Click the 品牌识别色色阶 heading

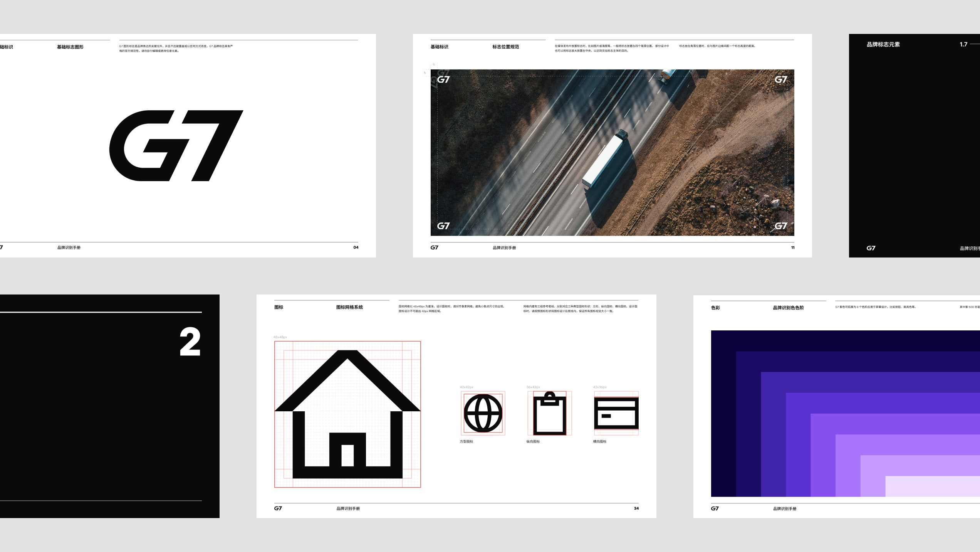[x=788, y=308]
